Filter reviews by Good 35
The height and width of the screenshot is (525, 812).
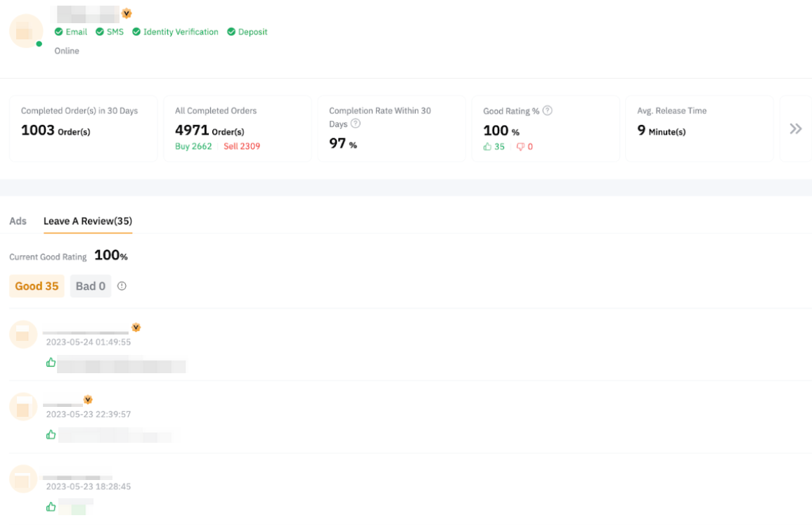click(x=37, y=286)
